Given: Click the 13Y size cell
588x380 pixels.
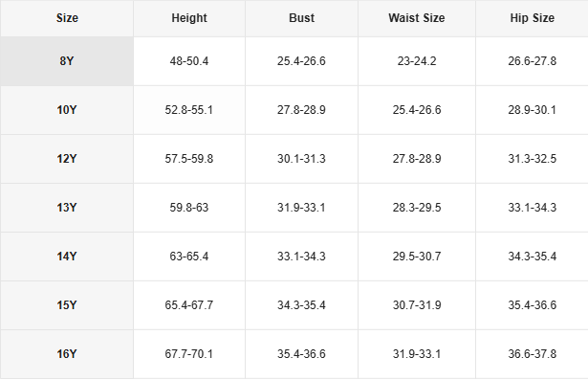Looking at the screenshot, I should [x=67, y=208].
